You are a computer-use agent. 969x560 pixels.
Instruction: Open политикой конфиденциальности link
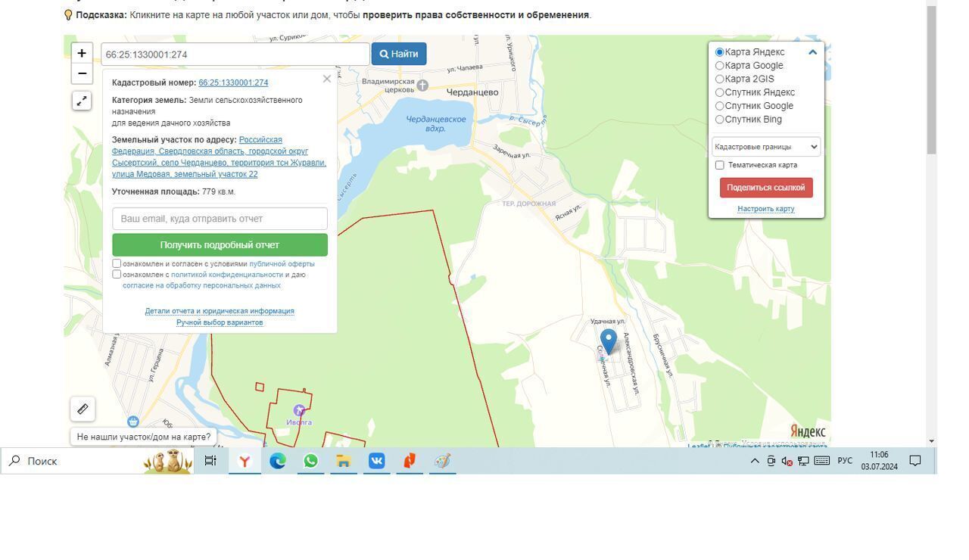(227, 275)
